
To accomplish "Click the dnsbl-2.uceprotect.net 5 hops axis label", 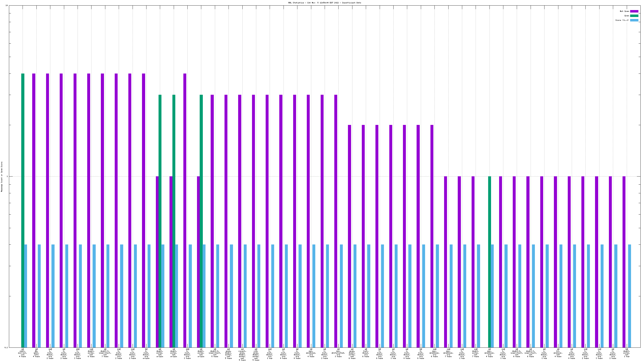I will click(215, 353).
